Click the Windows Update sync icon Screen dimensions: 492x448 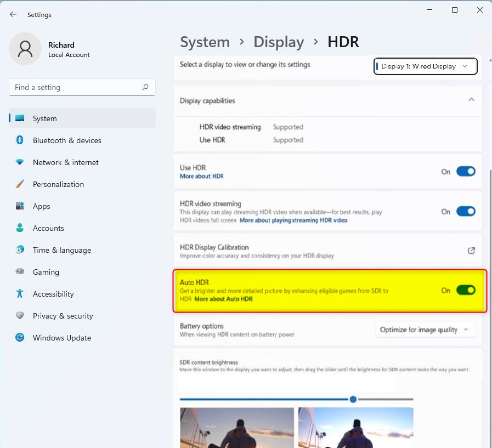point(20,338)
